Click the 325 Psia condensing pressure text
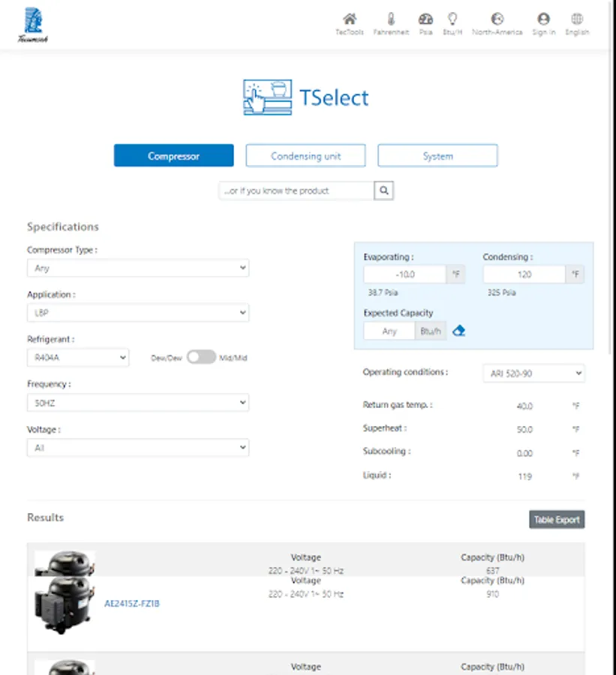This screenshot has width=616, height=675. tap(501, 292)
